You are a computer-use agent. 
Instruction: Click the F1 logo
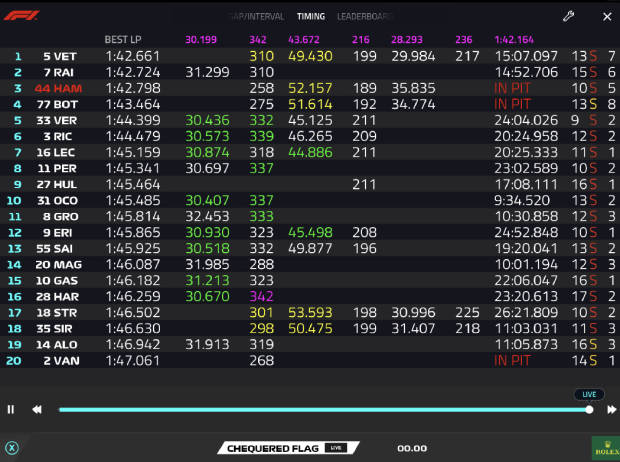21,16
